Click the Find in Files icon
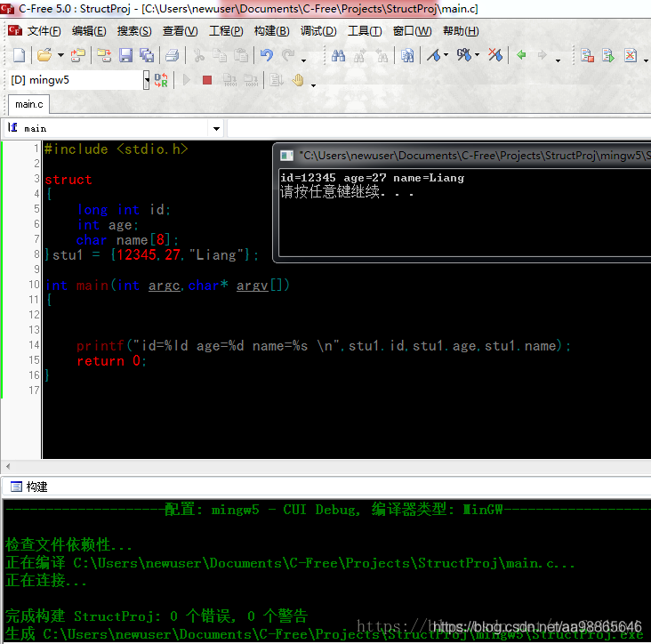651x644 pixels. click(x=407, y=55)
